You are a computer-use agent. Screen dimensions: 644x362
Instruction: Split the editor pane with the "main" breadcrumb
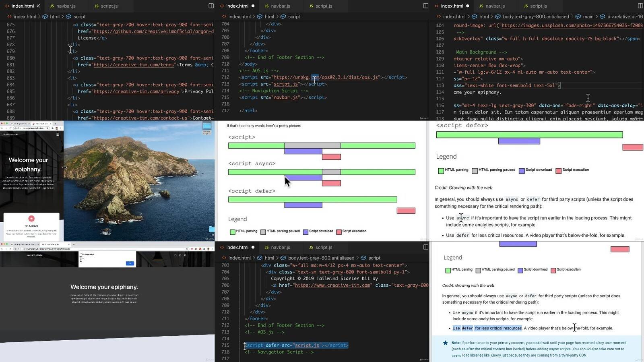tap(640, 6)
